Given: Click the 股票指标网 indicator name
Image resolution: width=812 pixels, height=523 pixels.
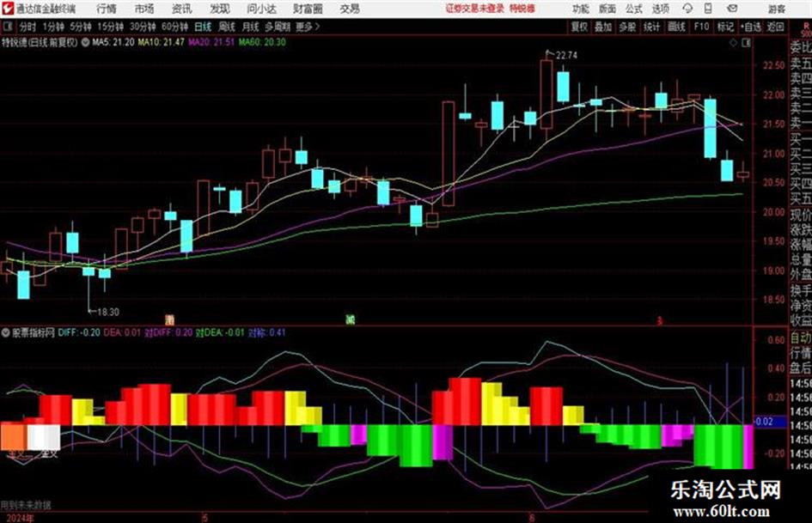Looking at the screenshot, I should point(34,332).
